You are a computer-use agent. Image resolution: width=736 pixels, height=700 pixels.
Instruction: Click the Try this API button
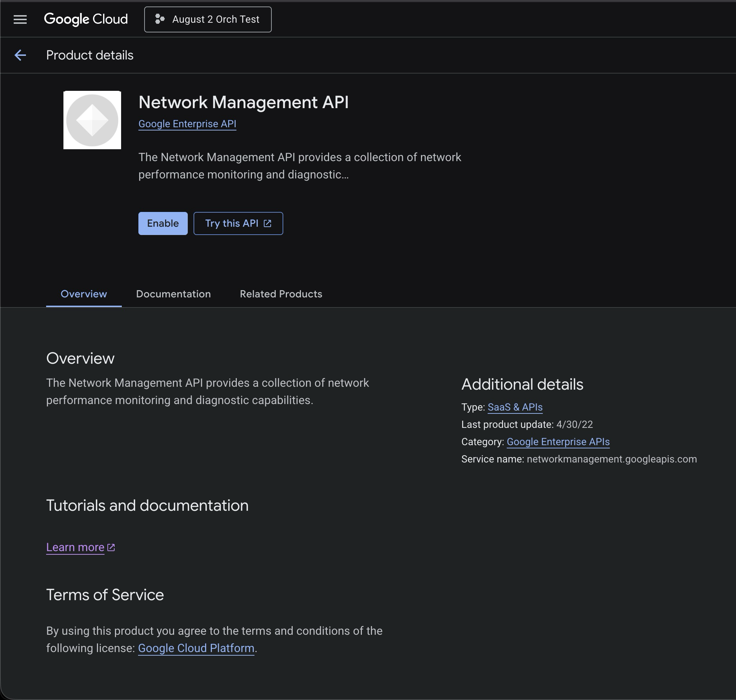(x=231, y=223)
